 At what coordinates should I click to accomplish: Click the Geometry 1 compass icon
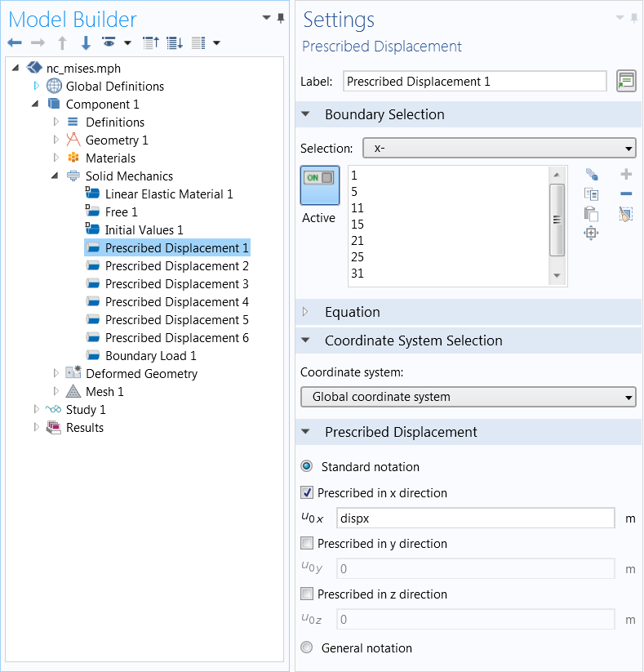(x=73, y=140)
